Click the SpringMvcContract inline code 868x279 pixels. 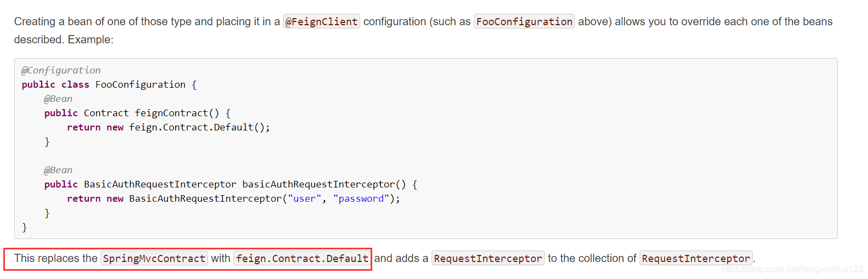154,258
